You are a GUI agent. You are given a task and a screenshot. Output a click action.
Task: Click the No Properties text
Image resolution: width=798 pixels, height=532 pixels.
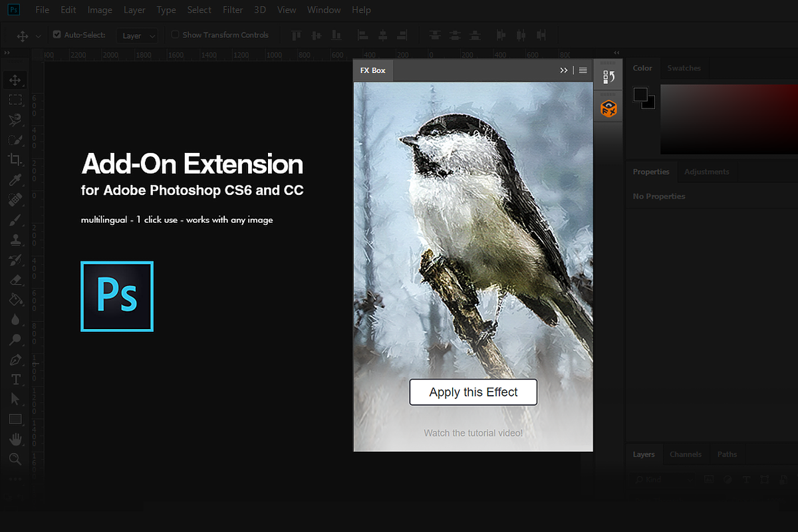[x=659, y=196]
